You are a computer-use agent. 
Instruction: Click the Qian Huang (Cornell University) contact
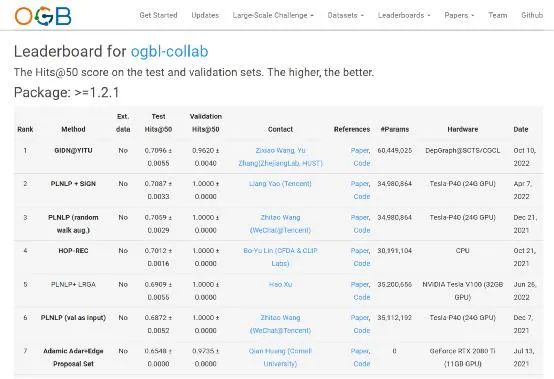click(x=280, y=357)
